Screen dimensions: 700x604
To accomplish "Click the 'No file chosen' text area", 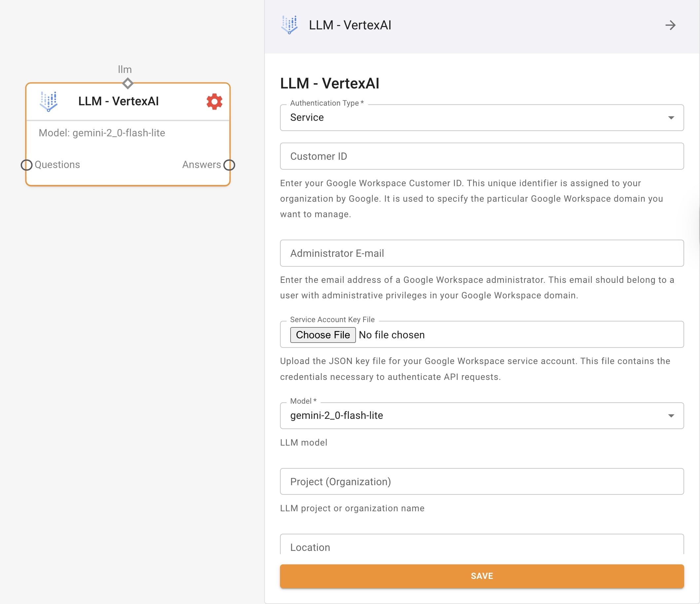I will point(392,335).
